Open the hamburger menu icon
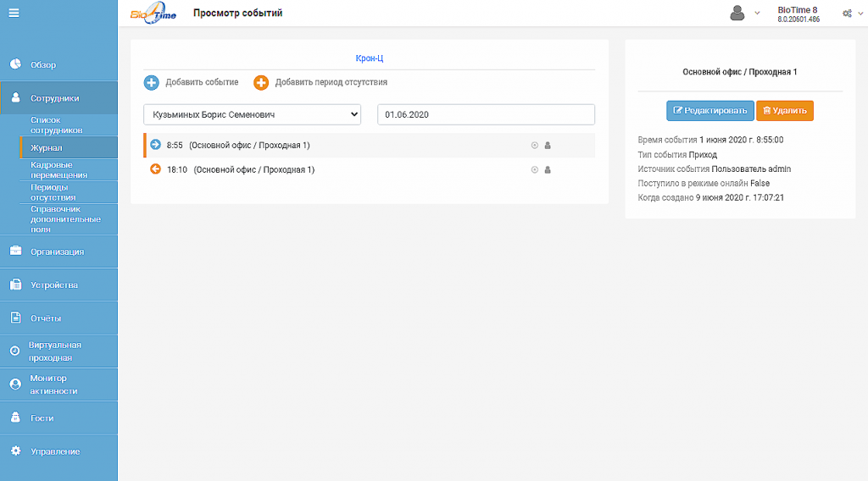 (x=14, y=13)
